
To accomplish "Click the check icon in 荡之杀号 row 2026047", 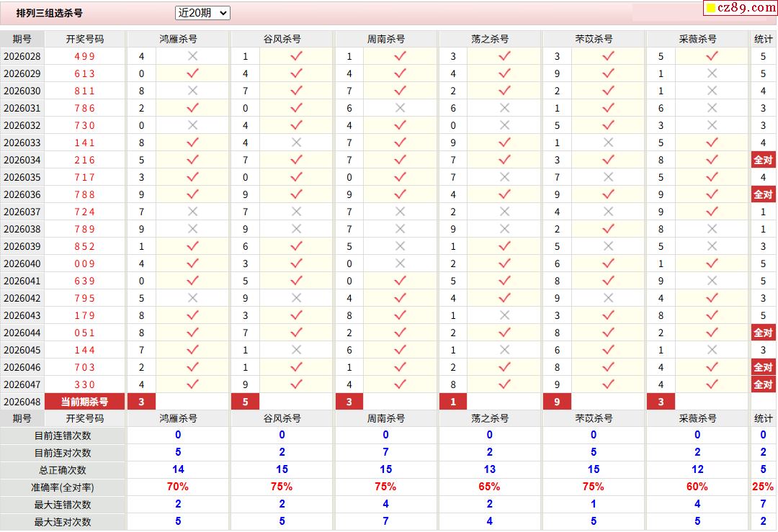I will tap(504, 384).
